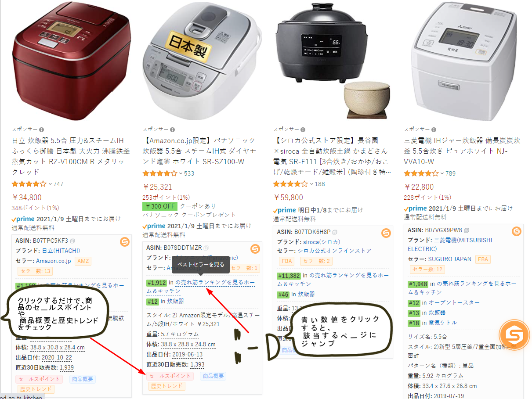Expand the rating chevron beside 533 reviews
This screenshot has width=532, height=399.
[181, 173]
